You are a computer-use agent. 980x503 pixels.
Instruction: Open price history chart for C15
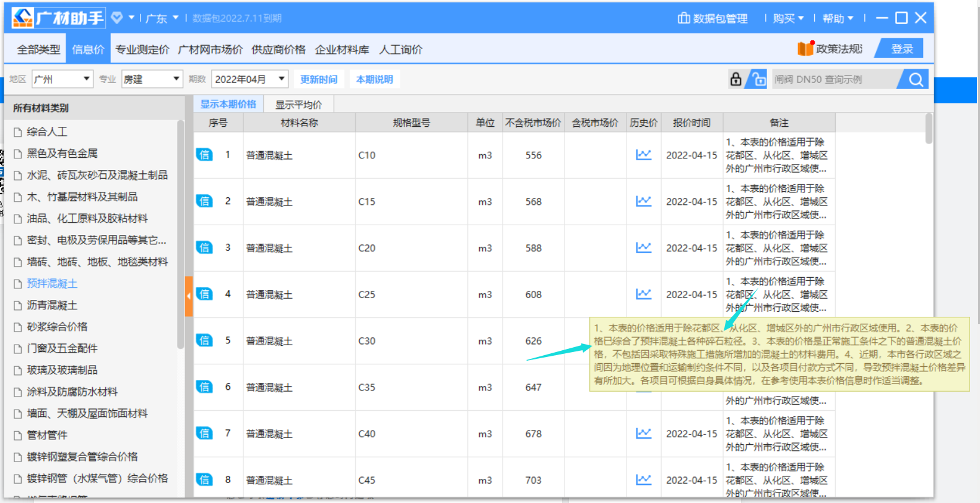(x=644, y=201)
